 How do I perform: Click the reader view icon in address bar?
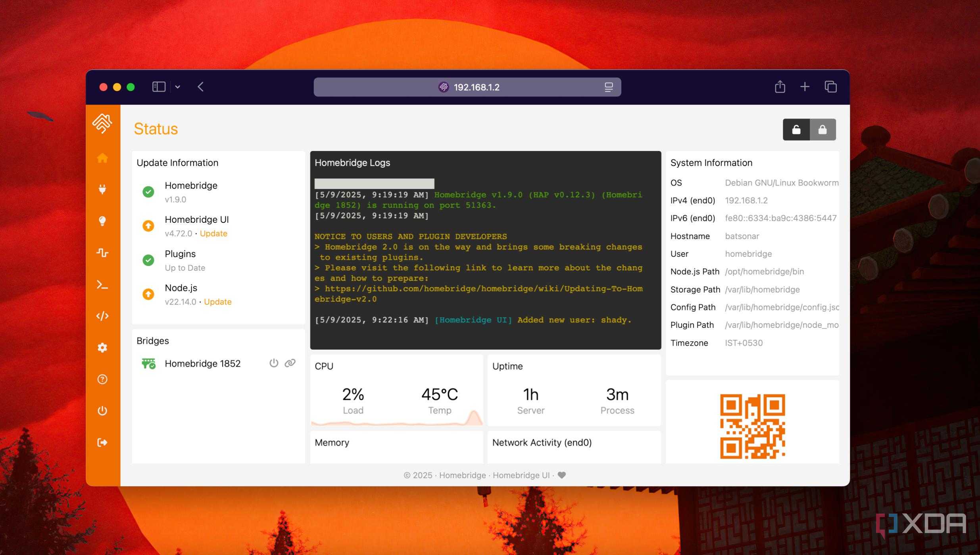pyautogui.click(x=609, y=87)
